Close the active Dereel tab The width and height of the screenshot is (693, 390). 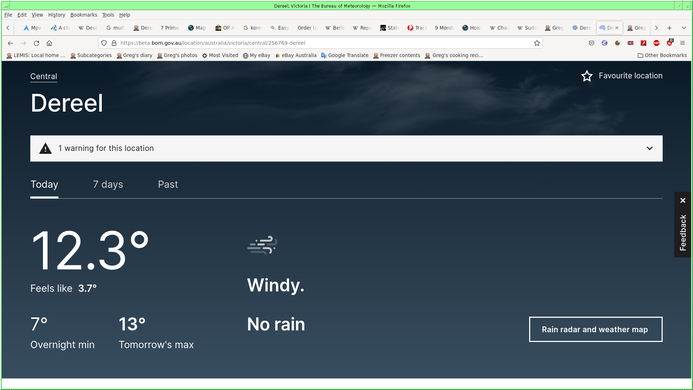tap(617, 28)
